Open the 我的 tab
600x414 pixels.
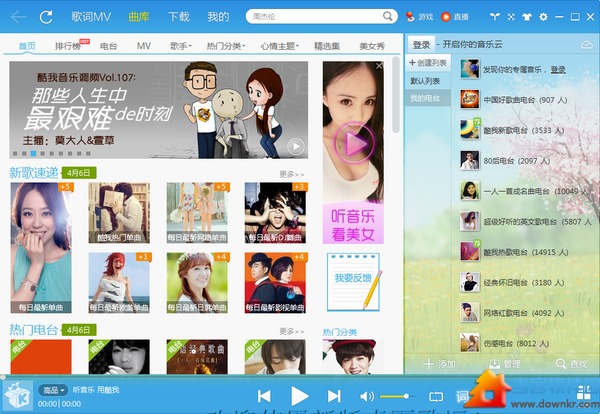coord(218,17)
